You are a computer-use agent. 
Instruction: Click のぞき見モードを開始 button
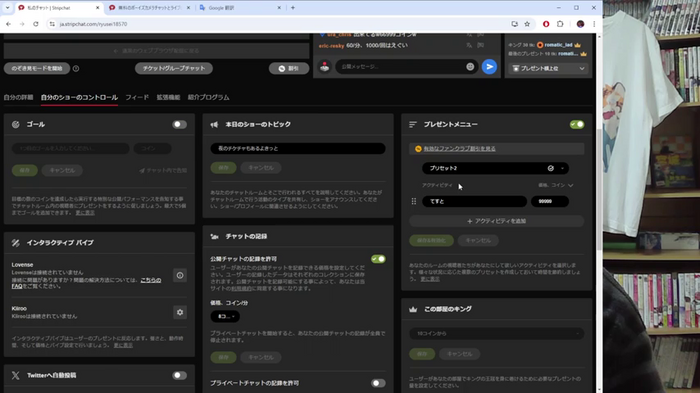tap(37, 68)
